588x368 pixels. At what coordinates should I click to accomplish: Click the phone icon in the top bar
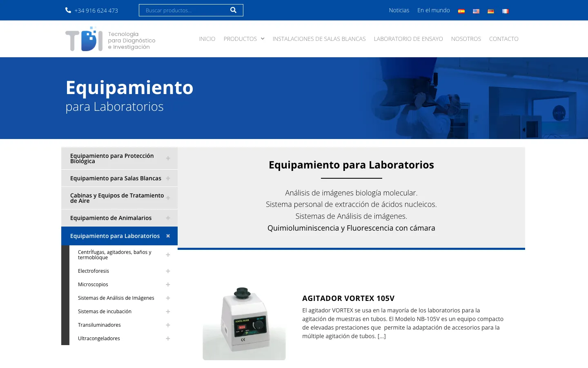[68, 10]
